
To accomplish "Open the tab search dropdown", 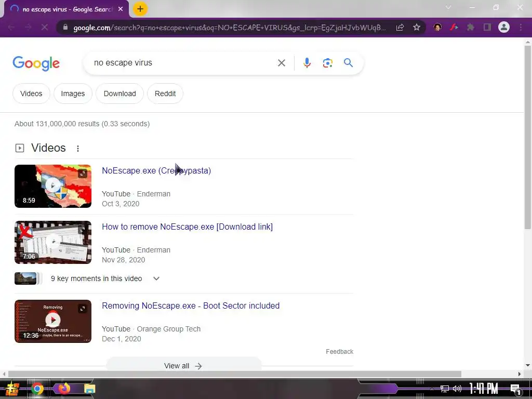I will (448, 7).
